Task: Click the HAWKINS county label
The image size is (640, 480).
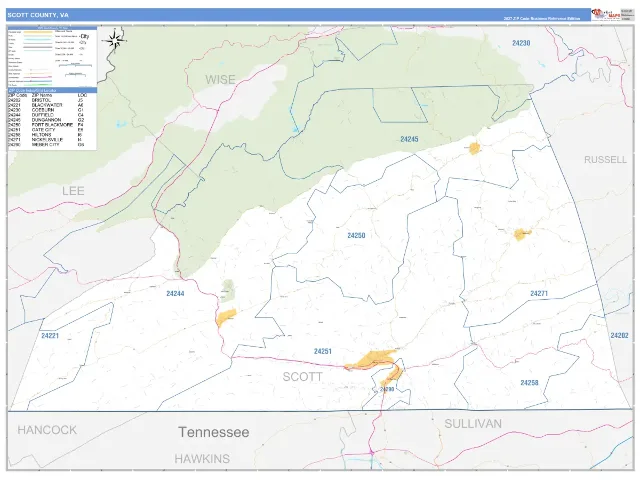Action: click(202, 459)
